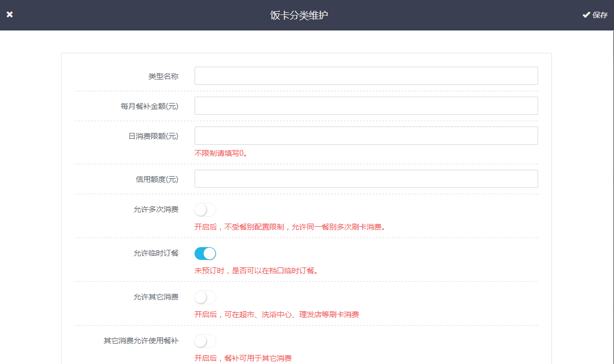614x364 pixels.
Task: Select the 日消费限额(元) input field
Action: (366, 136)
